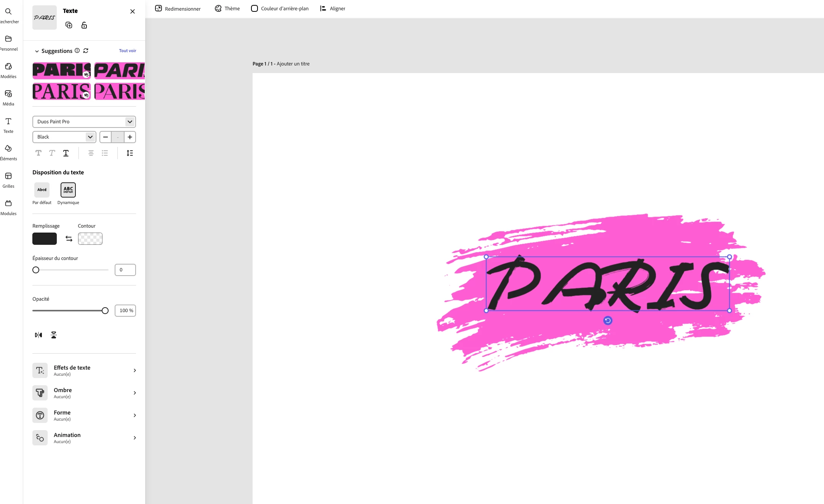Flip the text vertically

[54, 335]
